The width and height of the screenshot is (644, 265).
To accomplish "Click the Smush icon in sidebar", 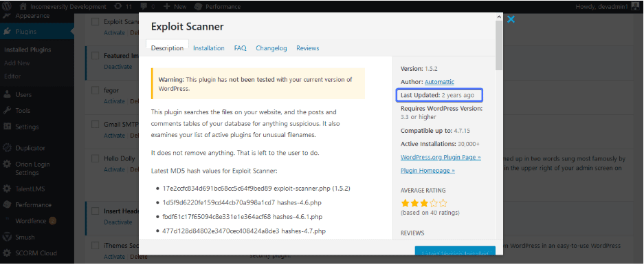I will [7, 237].
